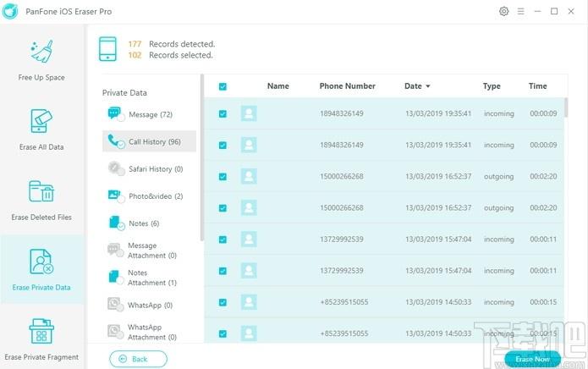Click contact avatar in first 13729992539 row
Viewport: 588px width, 369px height.
[249, 240]
